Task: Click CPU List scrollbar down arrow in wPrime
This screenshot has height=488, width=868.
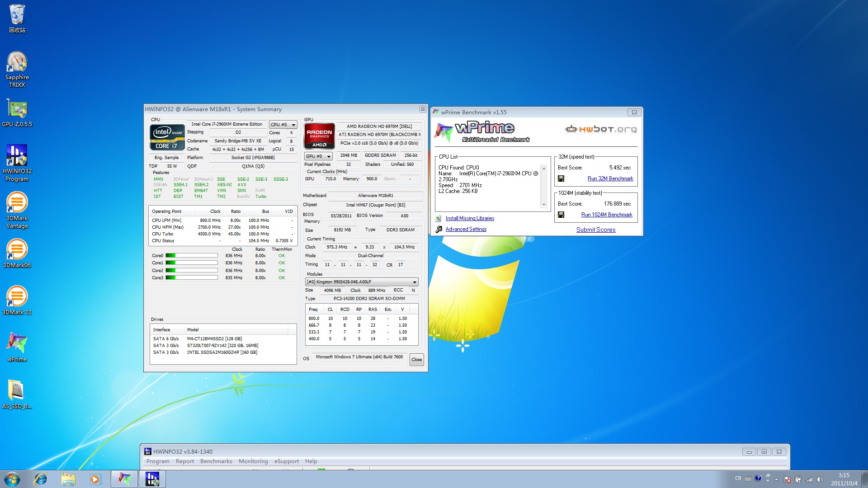Action: pyautogui.click(x=544, y=205)
